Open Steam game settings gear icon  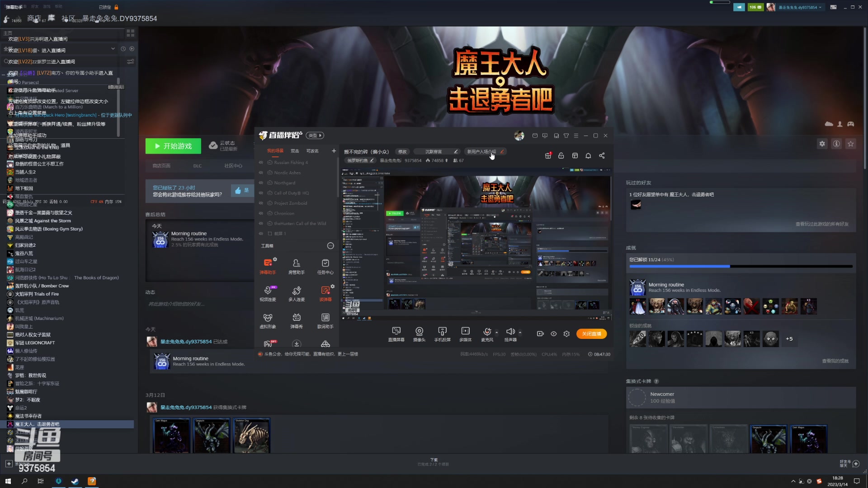[822, 144]
